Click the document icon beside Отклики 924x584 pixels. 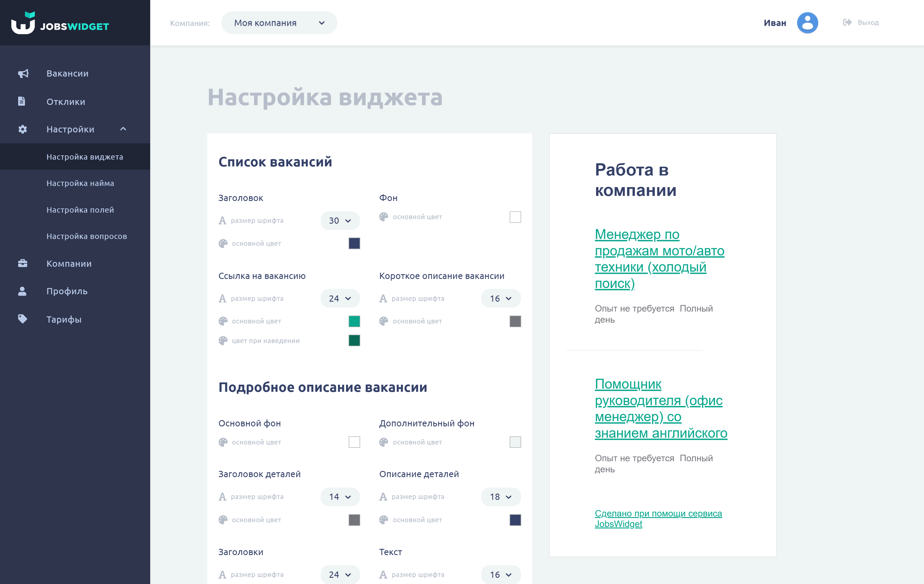[x=22, y=101]
